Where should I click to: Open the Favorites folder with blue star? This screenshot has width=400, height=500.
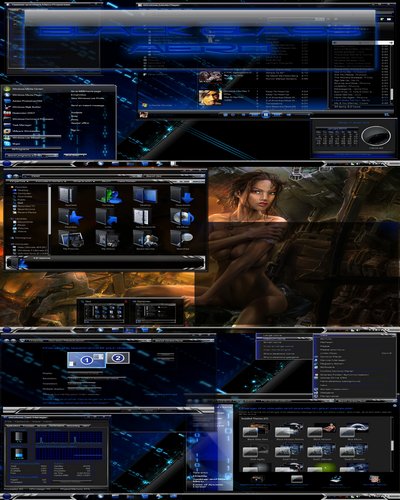70,218
